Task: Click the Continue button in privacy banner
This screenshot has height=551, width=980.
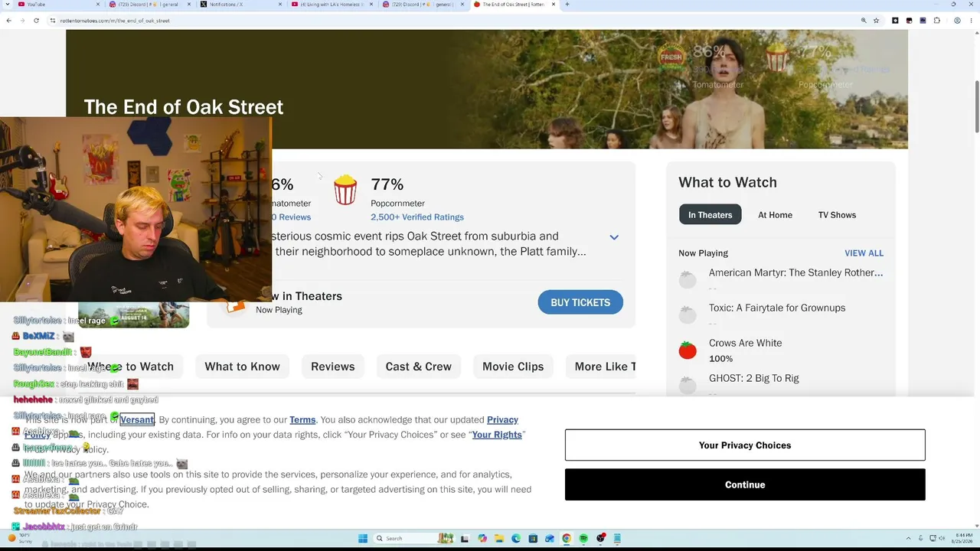Action: pos(745,484)
